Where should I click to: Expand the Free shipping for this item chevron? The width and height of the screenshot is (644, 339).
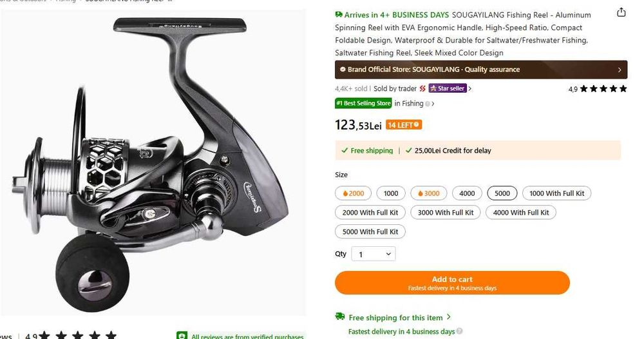[448, 317]
